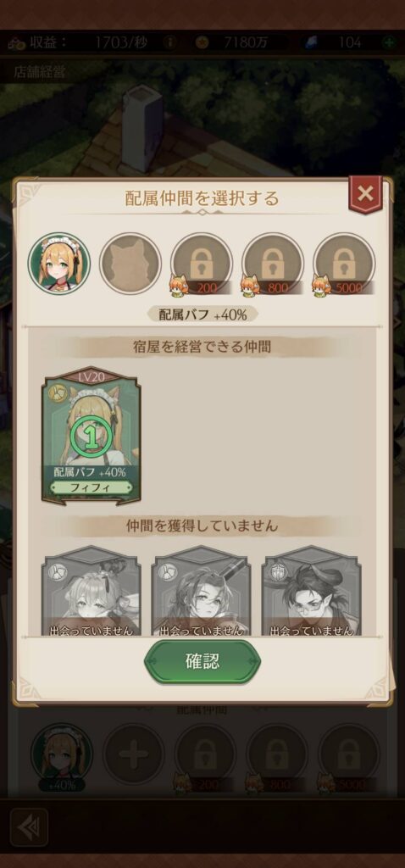
Task: Tap the unmet companion wearing glasses
Action: [x=311, y=590]
